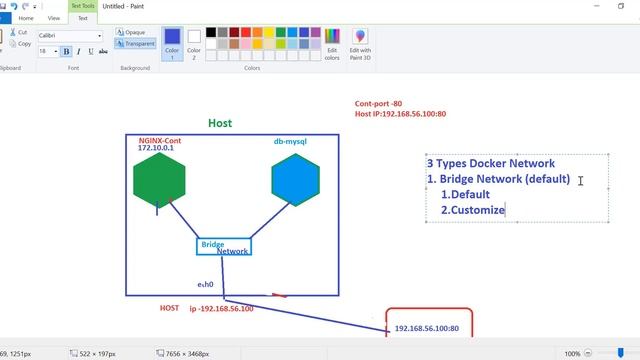Open the drawing with Edit with Paint 3D
640x360 pixels.
(x=360, y=44)
